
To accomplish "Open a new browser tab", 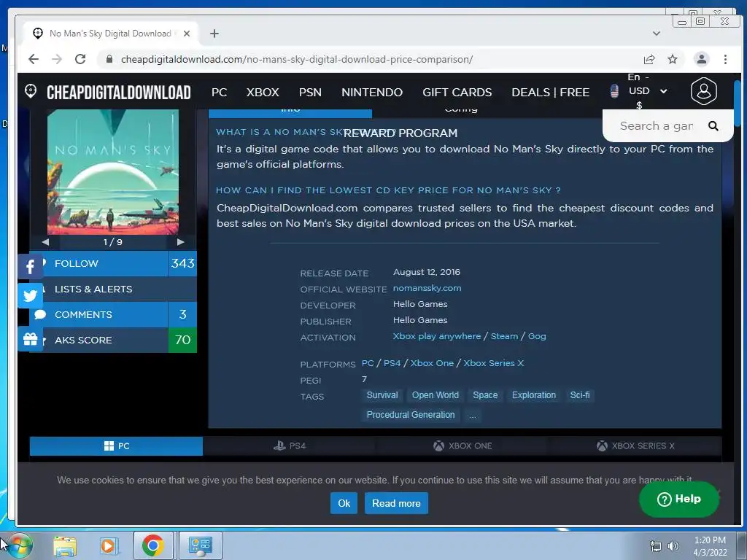I will tap(214, 34).
